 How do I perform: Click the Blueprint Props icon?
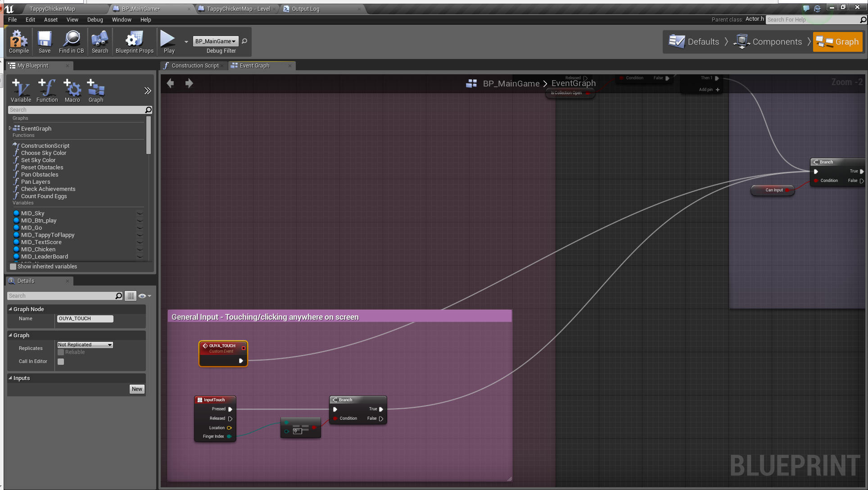click(x=134, y=40)
